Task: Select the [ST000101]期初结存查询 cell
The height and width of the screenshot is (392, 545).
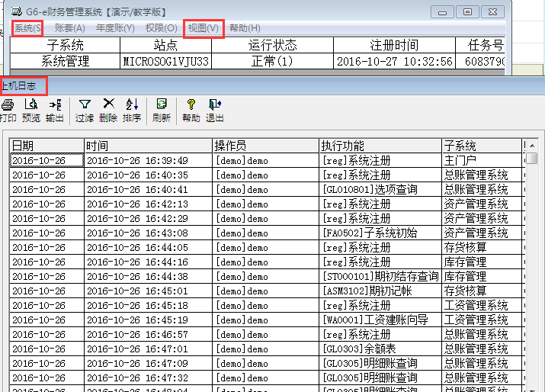Action: point(380,277)
